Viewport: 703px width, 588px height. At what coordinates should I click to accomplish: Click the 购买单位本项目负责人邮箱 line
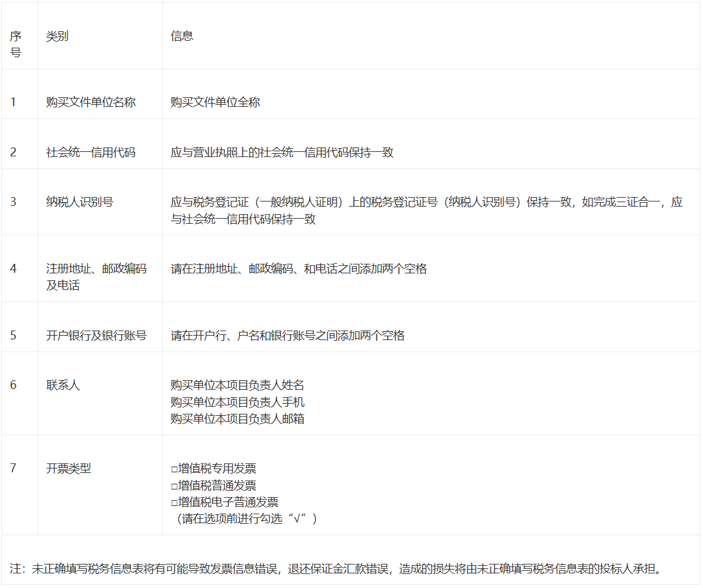point(238,419)
